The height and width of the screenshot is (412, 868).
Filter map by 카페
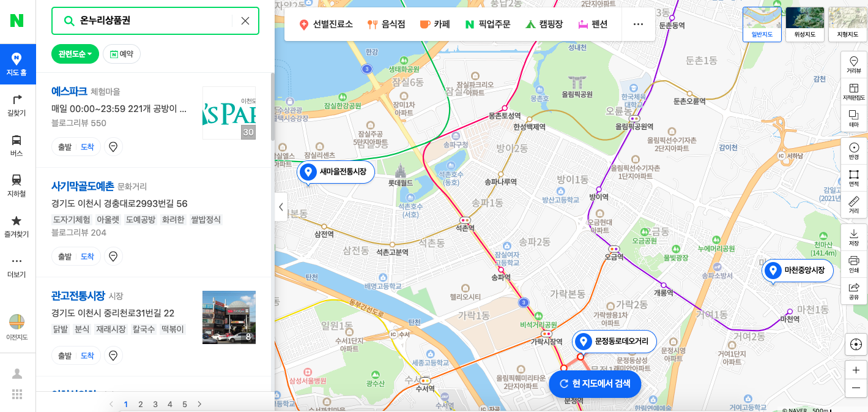(x=435, y=24)
